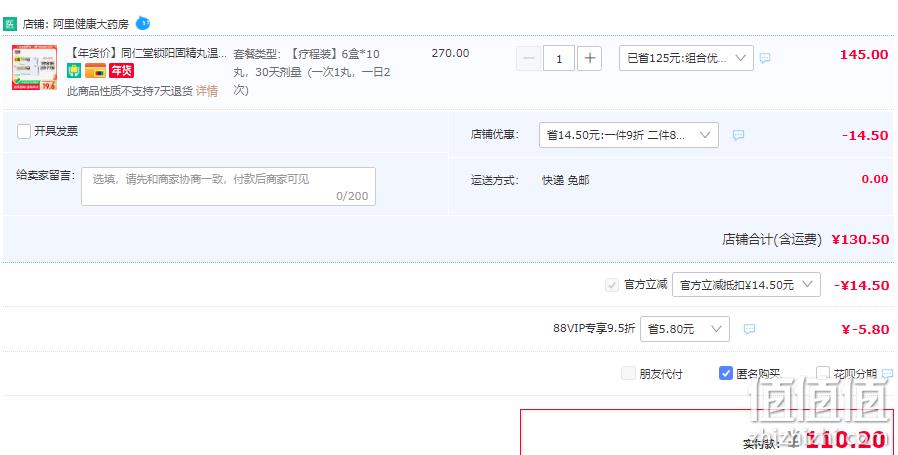Click the orange card badge under the product title
The image size is (898, 455).
[x=95, y=70]
